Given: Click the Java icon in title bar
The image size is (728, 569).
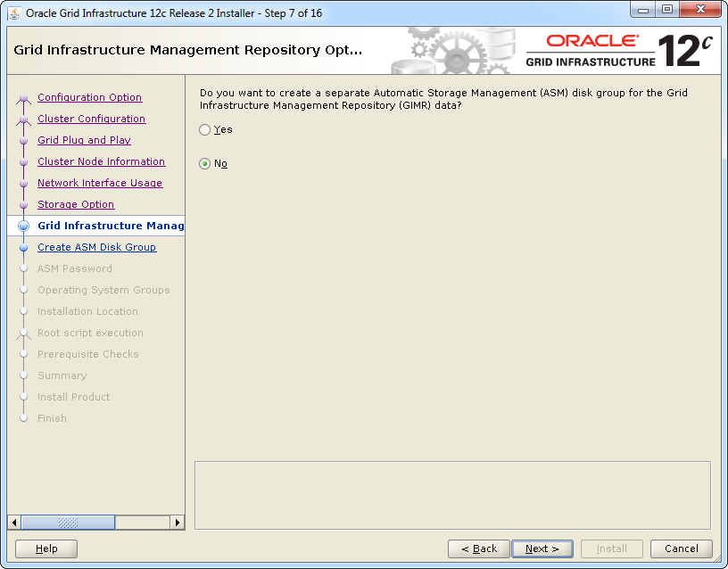Looking at the screenshot, I should coord(15,12).
